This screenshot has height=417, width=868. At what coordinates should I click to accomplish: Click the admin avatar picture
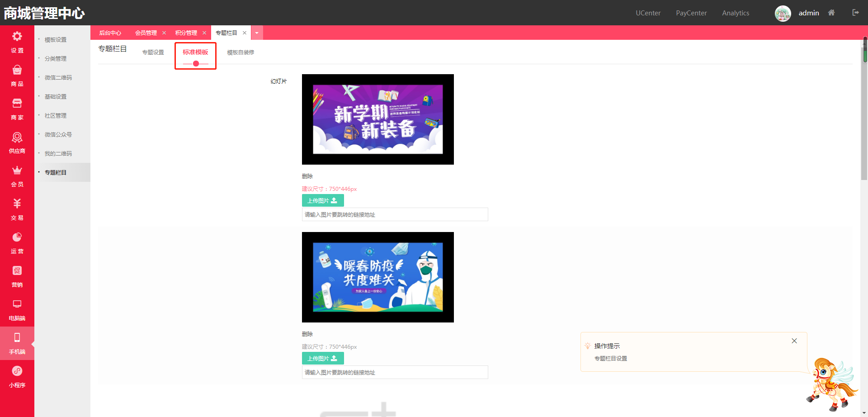click(783, 13)
